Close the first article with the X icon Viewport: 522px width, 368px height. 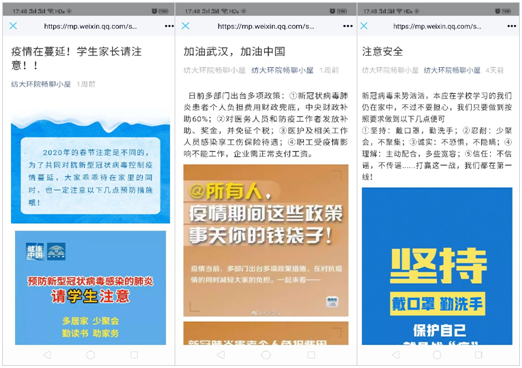click(x=13, y=26)
